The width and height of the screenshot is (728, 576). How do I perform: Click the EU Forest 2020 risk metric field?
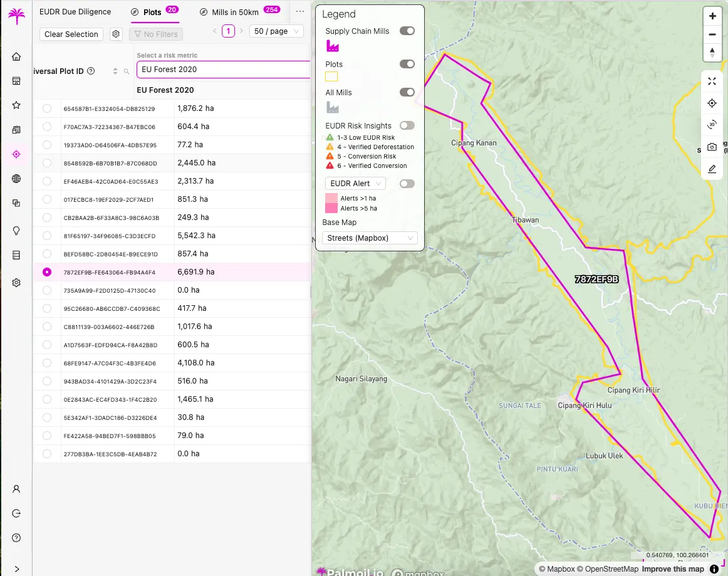[223, 70]
